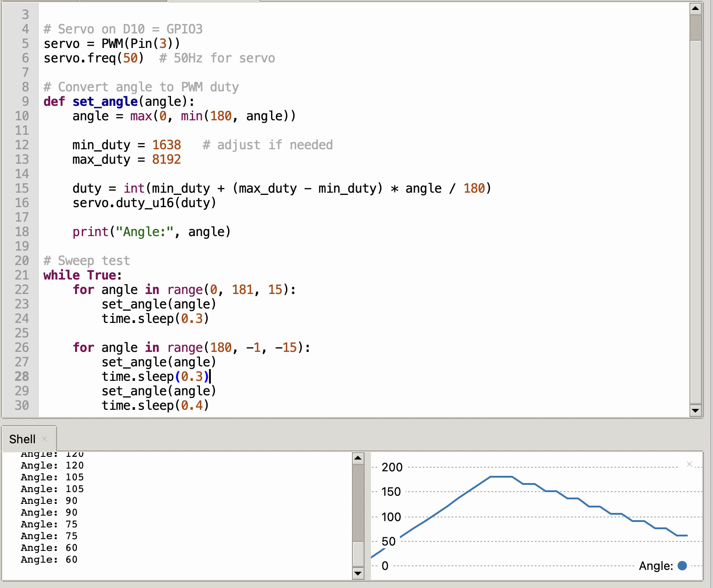Click the '# 50Hz for servo' comment
The height and width of the screenshot is (588, 713).
[217, 58]
